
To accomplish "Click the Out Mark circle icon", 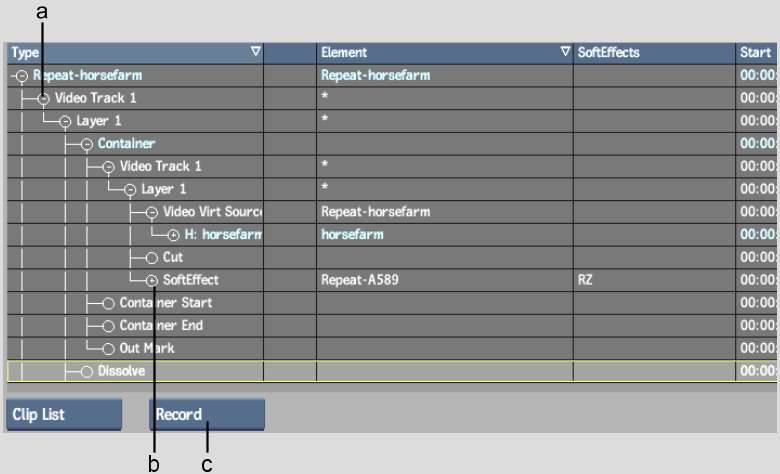I will [108, 349].
